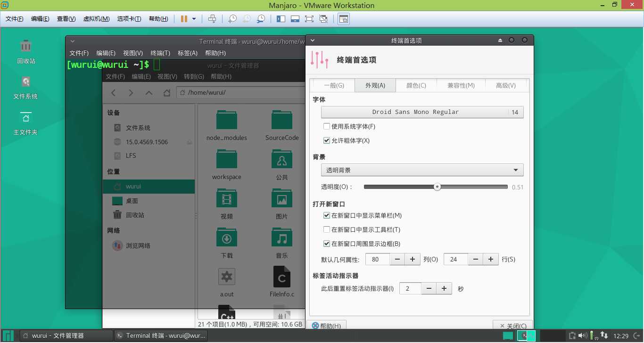Screen dimensions: 644x343
Task: Decrease rows with minus next to 24
Action: click(476, 259)
